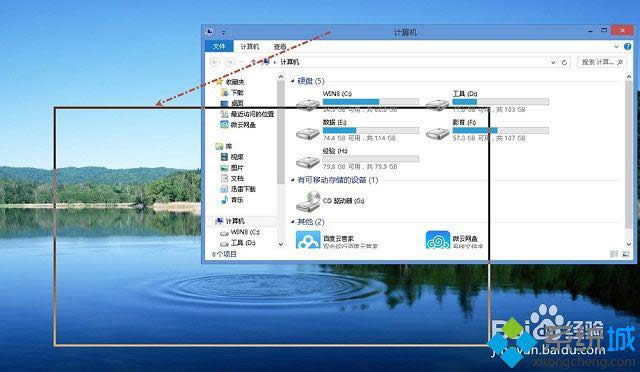
Task: Open the 文档 library
Action: click(232, 178)
